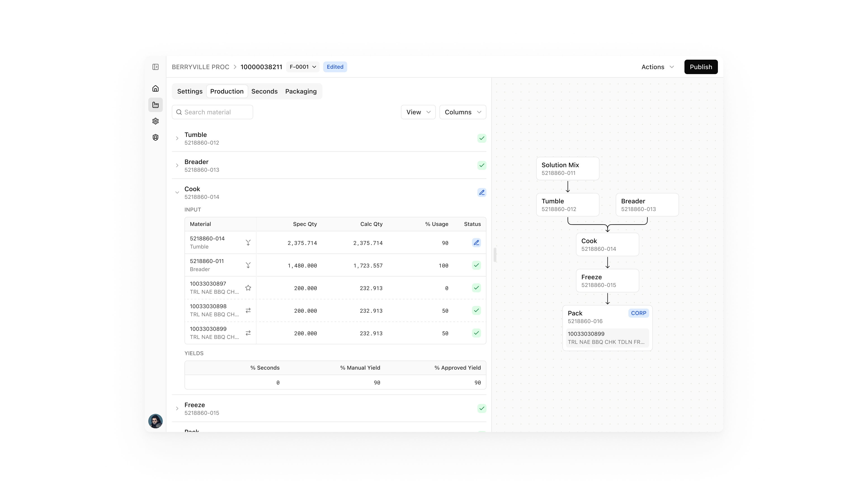The image size is (868, 488).
Task: Click the Publish button
Action: coord(701,67)
